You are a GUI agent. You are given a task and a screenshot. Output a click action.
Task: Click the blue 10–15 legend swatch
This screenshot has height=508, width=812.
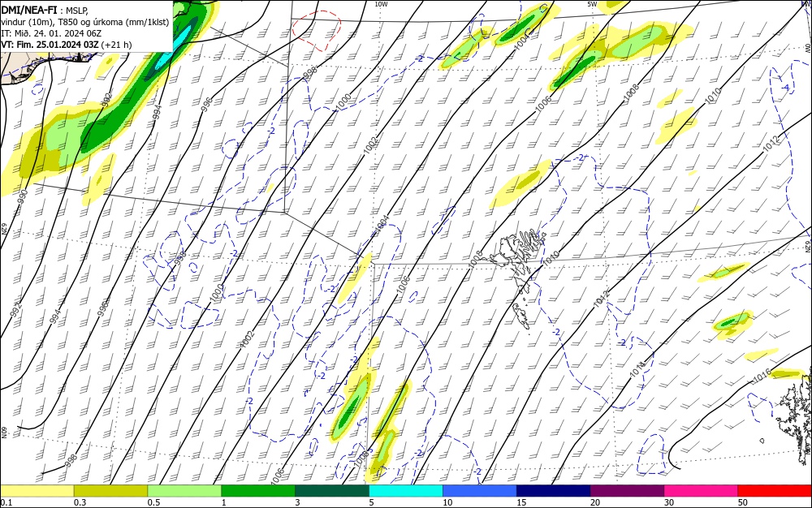480,491
